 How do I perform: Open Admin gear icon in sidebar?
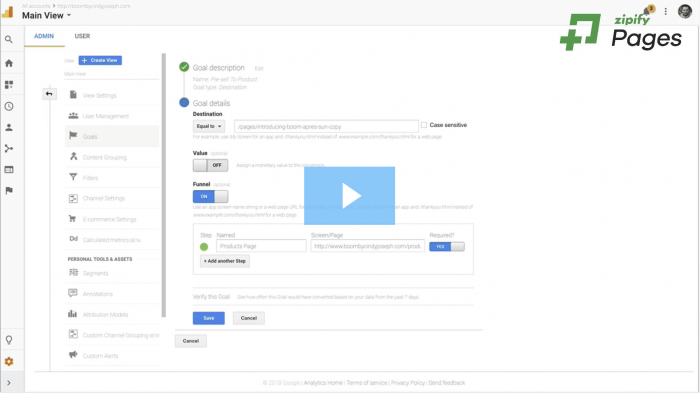pos(8,361)
